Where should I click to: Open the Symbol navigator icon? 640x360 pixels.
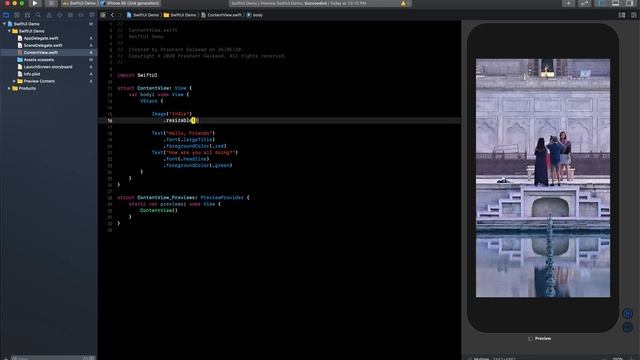point(27,15)
